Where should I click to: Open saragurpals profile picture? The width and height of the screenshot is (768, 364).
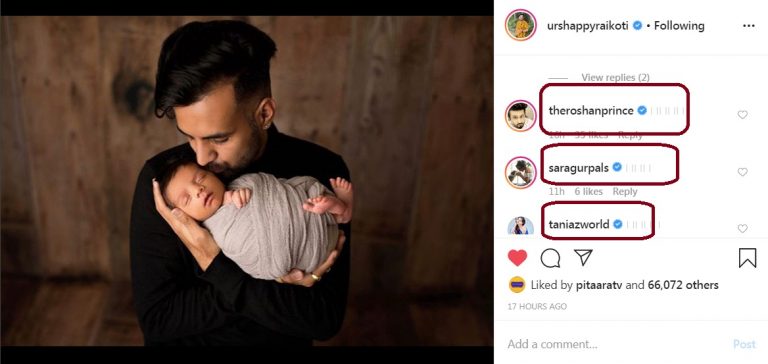click(521, 172)
